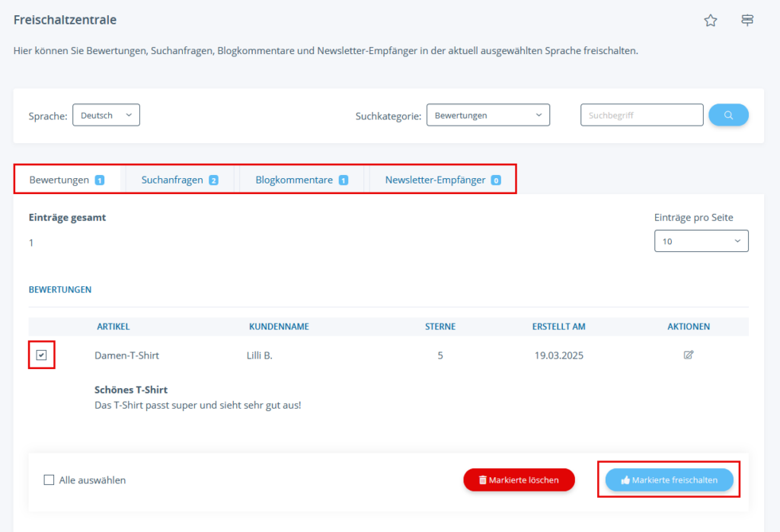Switch to the Suchanfragen tab

coord(172,180)
